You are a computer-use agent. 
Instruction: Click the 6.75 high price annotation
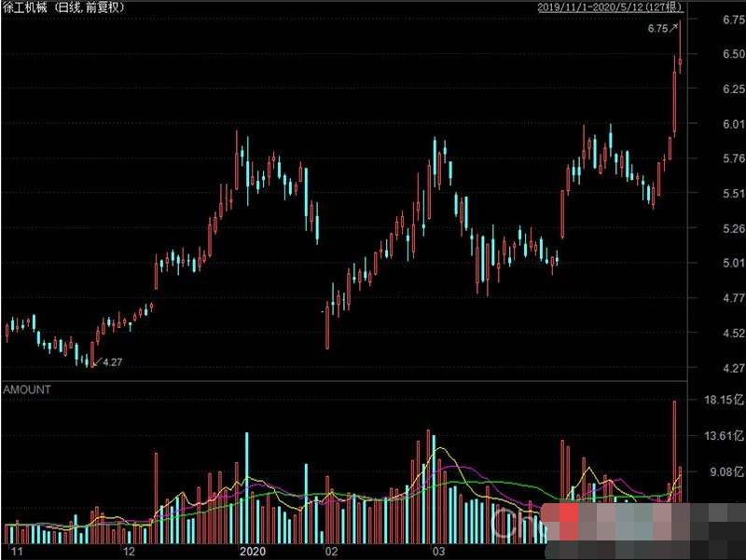point(657,29)
